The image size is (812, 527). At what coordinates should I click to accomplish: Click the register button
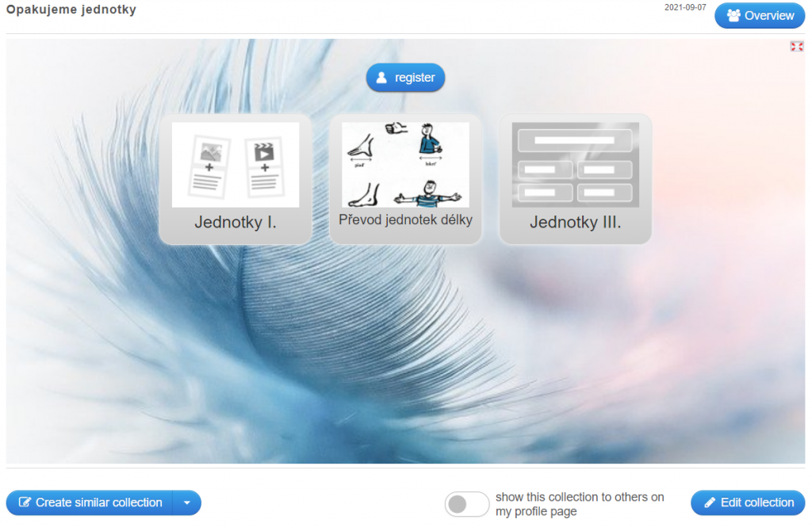point(405,78)
